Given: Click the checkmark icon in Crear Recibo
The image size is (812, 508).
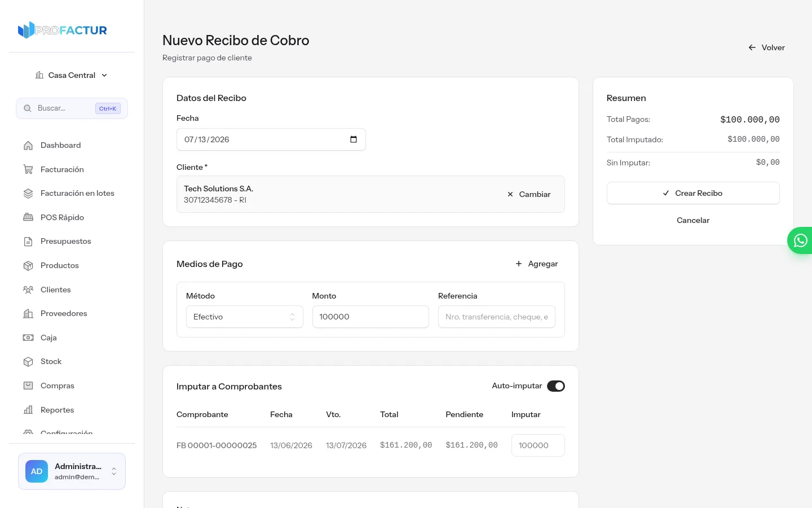Looking at the screenshot, I should coord(666,193).
